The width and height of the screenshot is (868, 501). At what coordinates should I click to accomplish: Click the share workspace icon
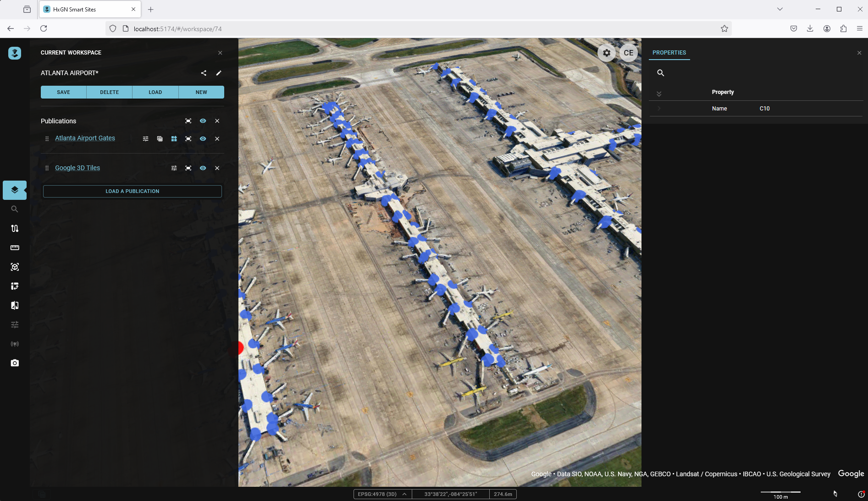tap(204, 73)
